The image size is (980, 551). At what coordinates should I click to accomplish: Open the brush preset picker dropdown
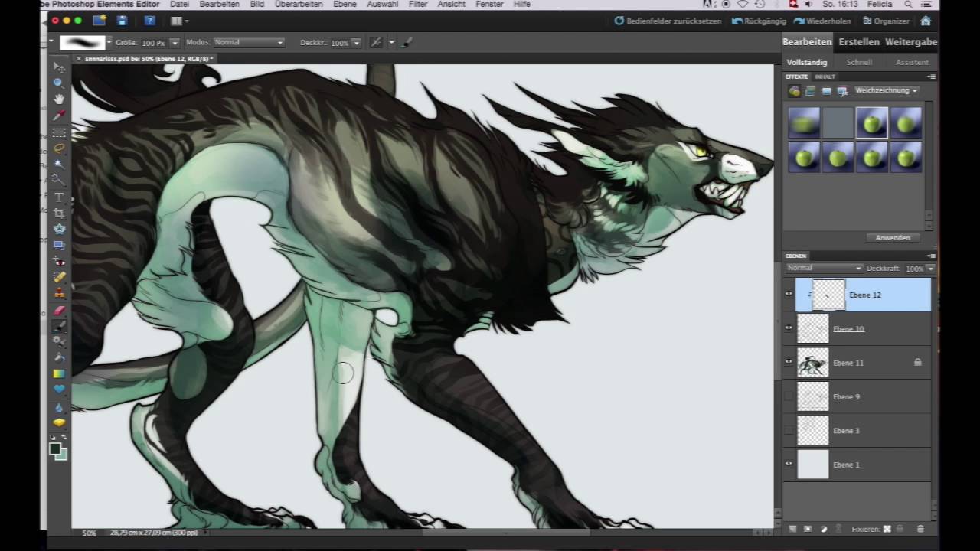[109, 43]
